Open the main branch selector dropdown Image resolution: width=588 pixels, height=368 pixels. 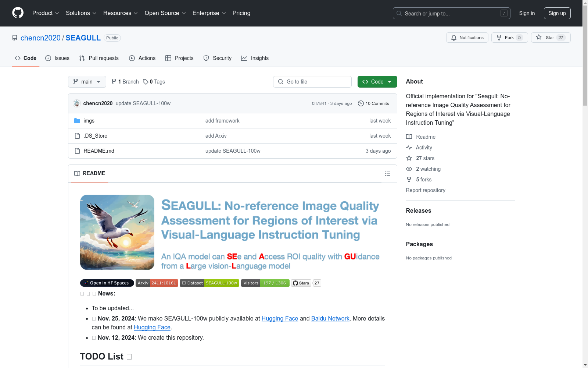click(87, 82)
